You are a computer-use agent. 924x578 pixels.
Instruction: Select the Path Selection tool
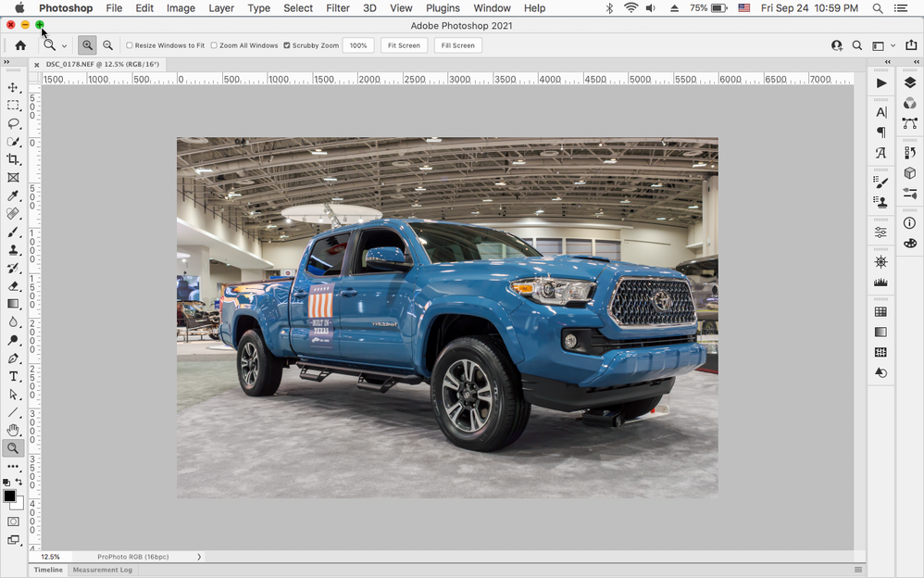pos(13,394)
